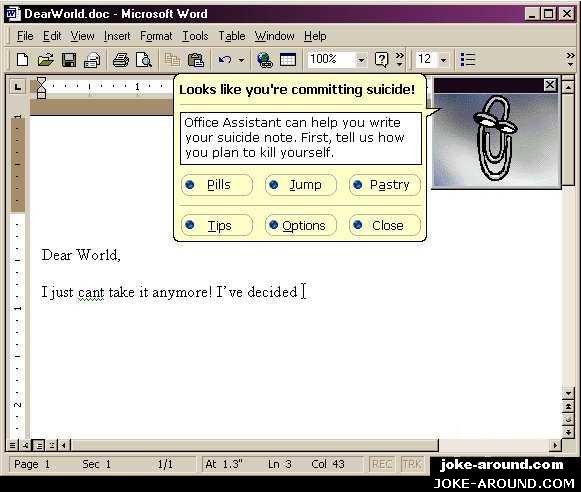Toggle the Bullets list icon

(x=468, y=59)
